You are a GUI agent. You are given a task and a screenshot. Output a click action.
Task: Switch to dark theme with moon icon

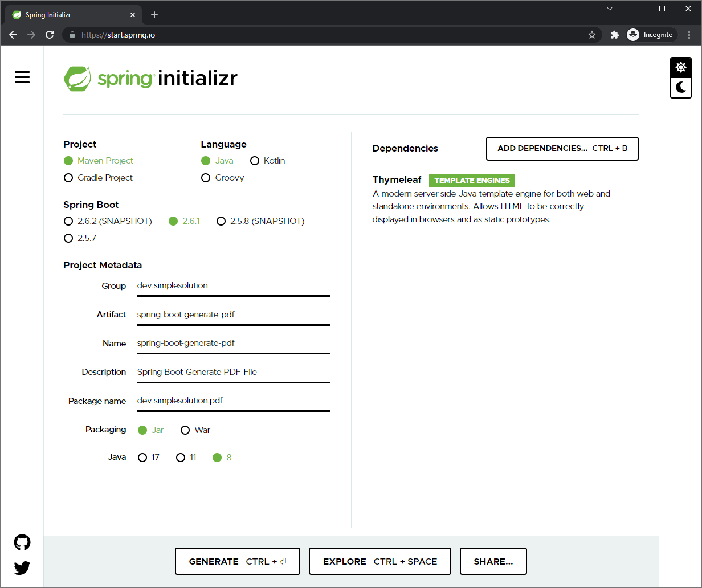point(681,88)
